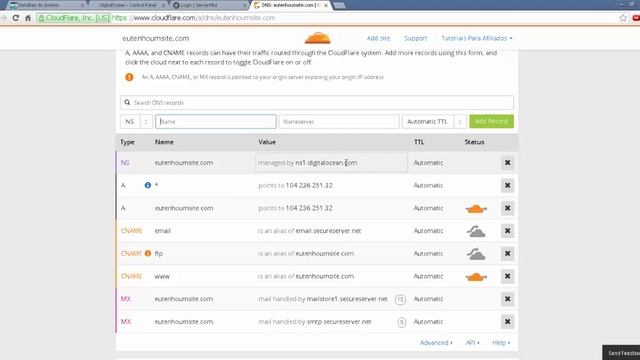Delete the email CNAME record

(x=507, y=231)
